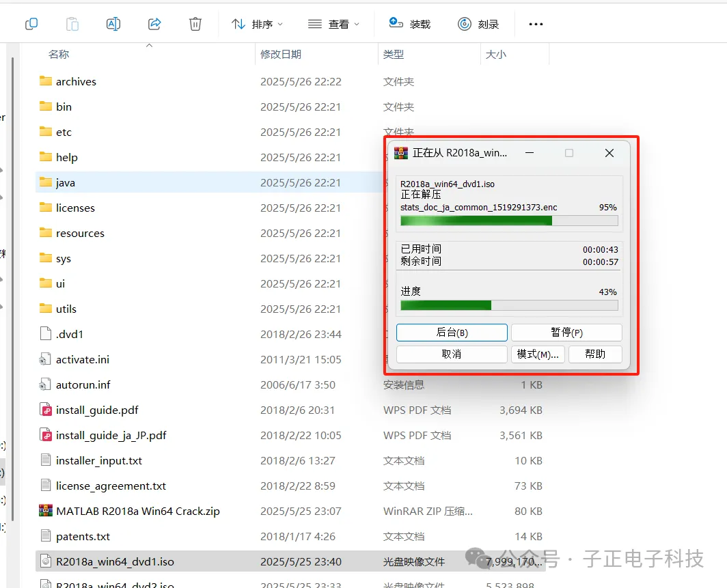The width and height of the screenshot is (727, 588).
Task: Click the 暂停(P) pause button in WinRAR
Action: 566,332
